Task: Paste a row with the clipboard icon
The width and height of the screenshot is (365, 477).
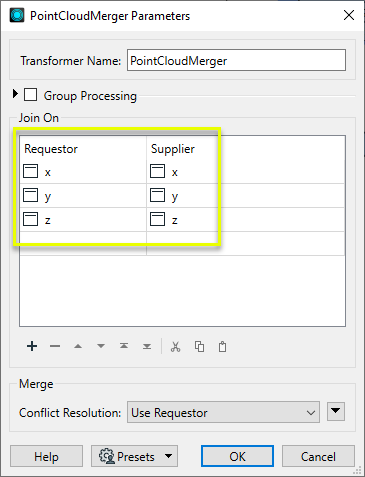Action: 222,347
